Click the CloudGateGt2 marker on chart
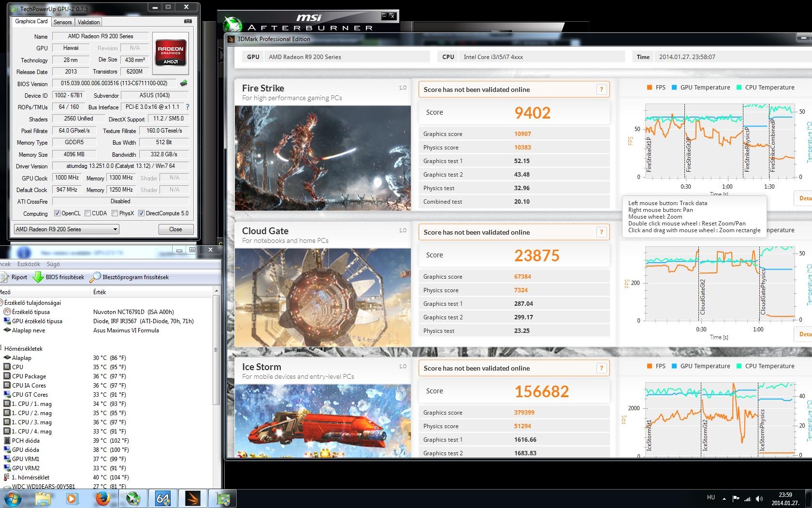This screenshot has height=508, width=812. click(x=702, y=297)
